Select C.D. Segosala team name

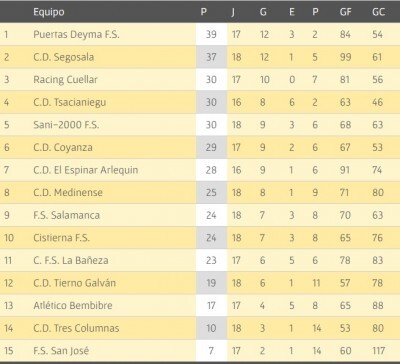(x=64, y=57)
